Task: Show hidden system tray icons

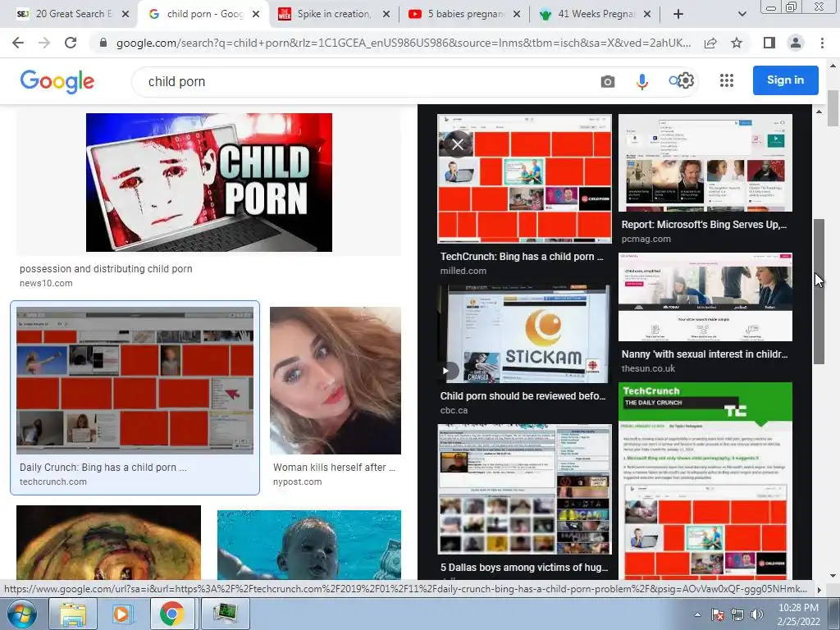Action: click(x=697, y=614)
